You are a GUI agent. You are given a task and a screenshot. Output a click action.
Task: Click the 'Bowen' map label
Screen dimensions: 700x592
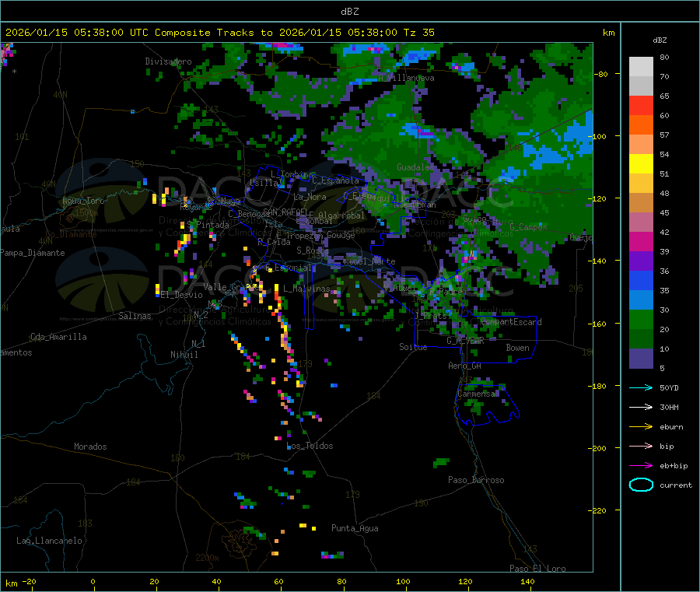point(517,348)
